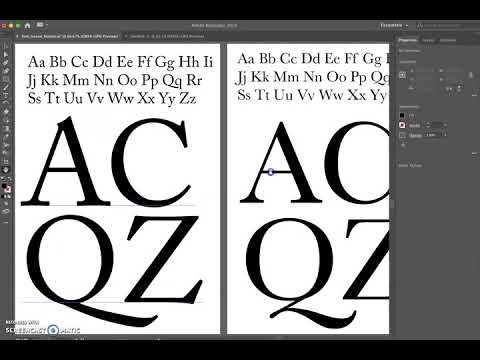
Task: Open the Layers panel tab
Action: click(428, 40)
